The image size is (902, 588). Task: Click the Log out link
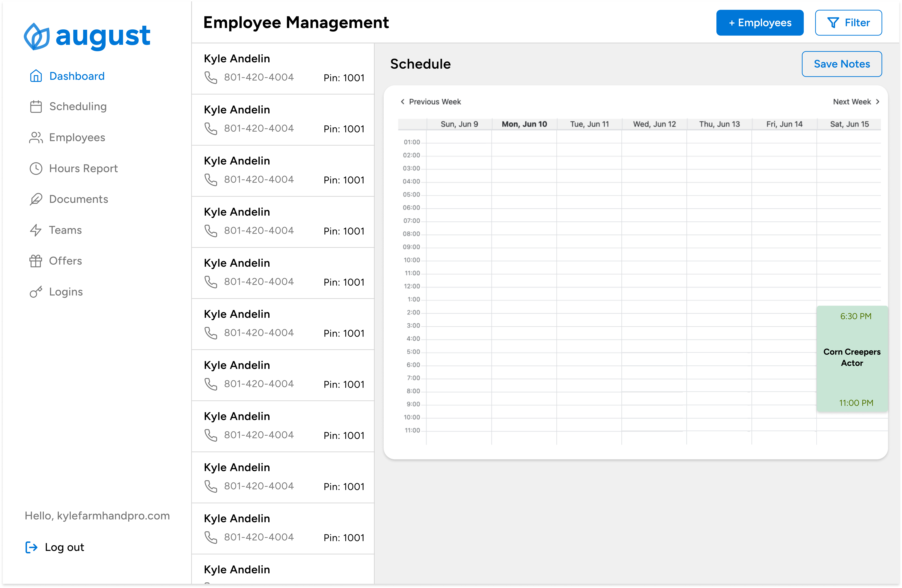point(55,547)
